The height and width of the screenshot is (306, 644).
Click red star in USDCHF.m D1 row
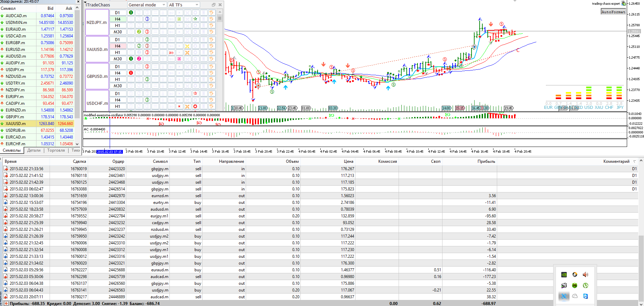coord(195,93)
